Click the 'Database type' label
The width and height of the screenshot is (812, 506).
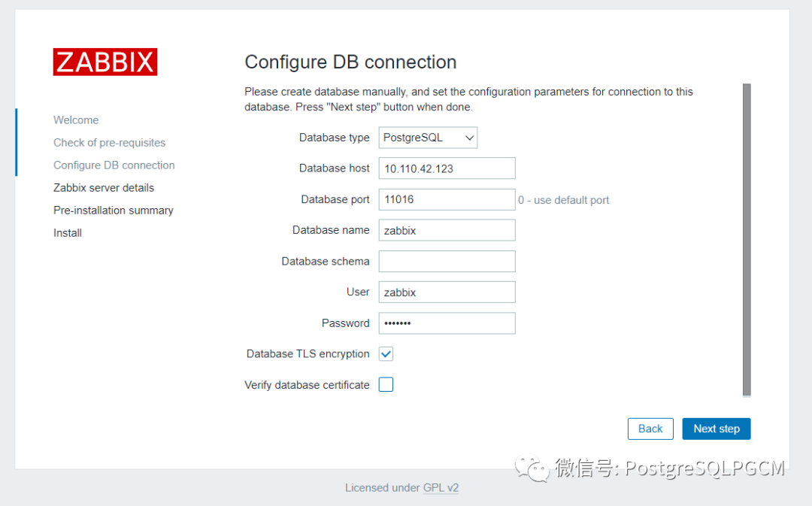pos(334,138)
